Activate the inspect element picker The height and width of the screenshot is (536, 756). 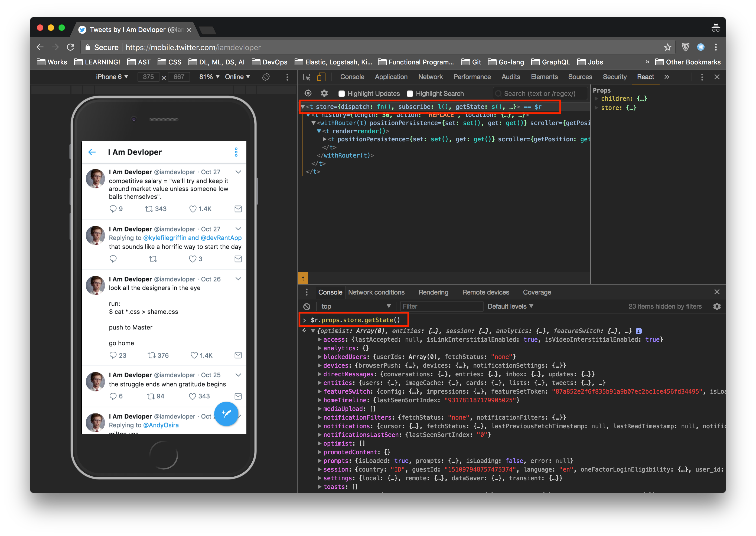tap(306, 77)
